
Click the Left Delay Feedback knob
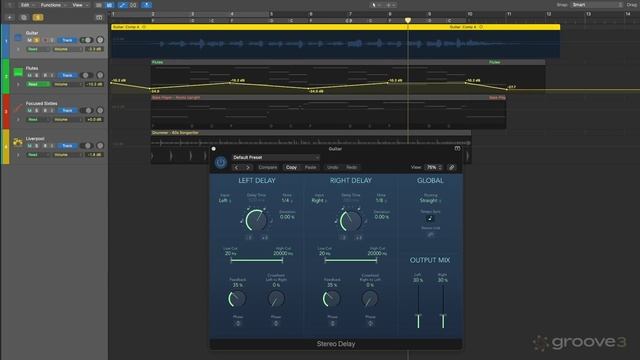[237, 299]
